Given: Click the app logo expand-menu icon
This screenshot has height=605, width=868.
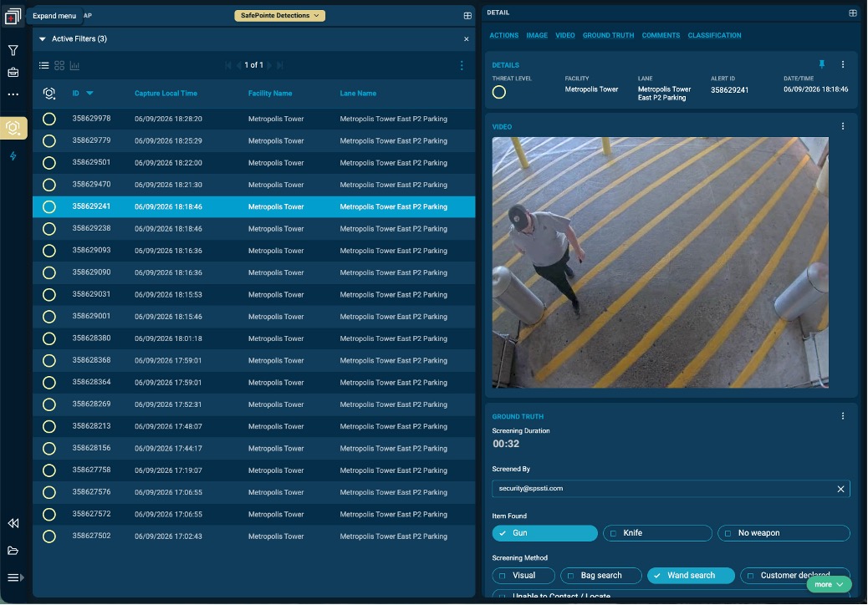Looking at the screenshot, I should pos(13,16).
